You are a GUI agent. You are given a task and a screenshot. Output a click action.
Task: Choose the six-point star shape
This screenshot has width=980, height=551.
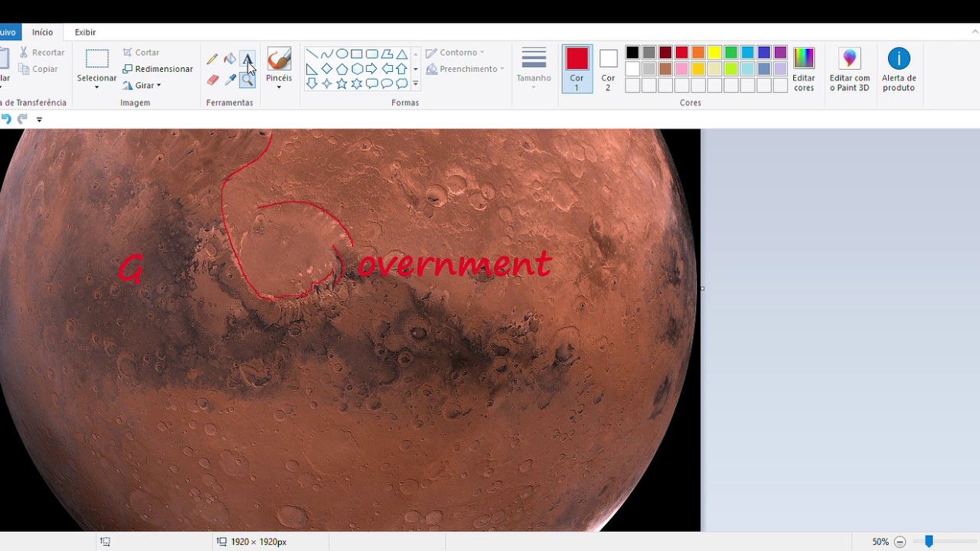(357, 83)
